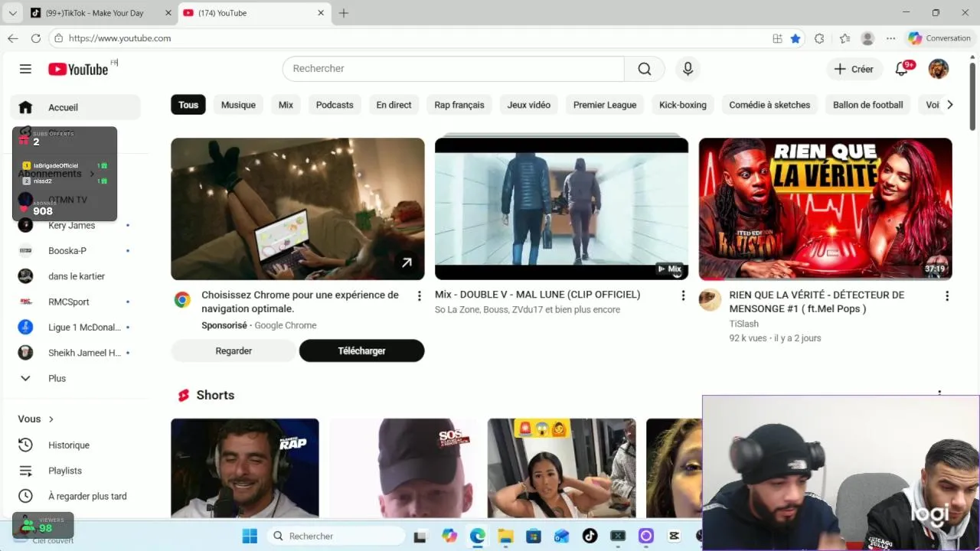Select the Comédie à sketches chip
The height and width of the screenshot is (551, 980).
pyautogui.click(x=769, y=105)
